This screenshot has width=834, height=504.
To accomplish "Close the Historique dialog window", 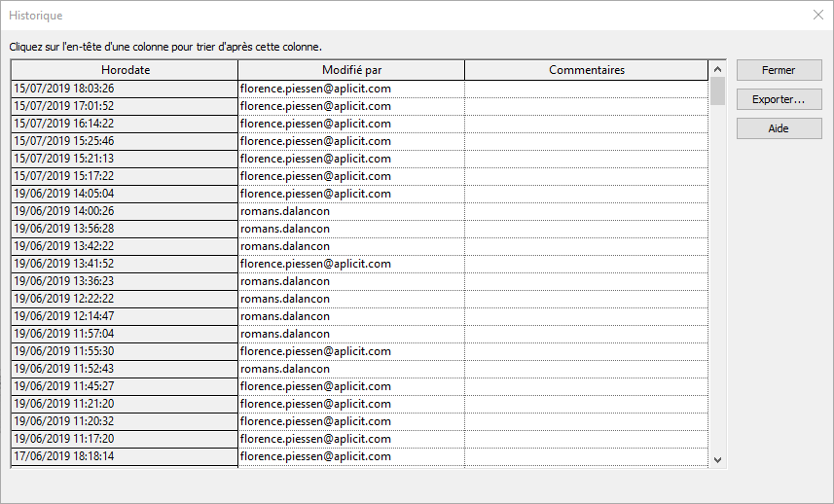I will 817,15.
